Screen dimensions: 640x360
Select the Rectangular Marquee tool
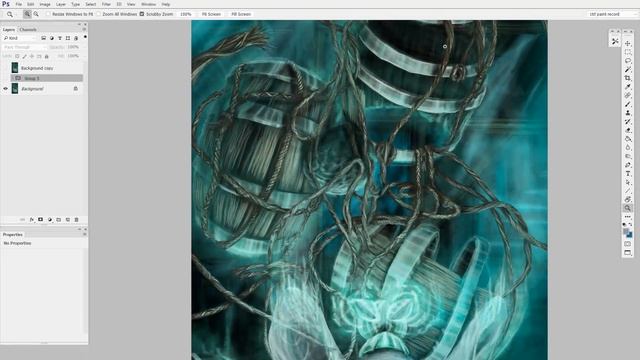(x=627, y=52)
